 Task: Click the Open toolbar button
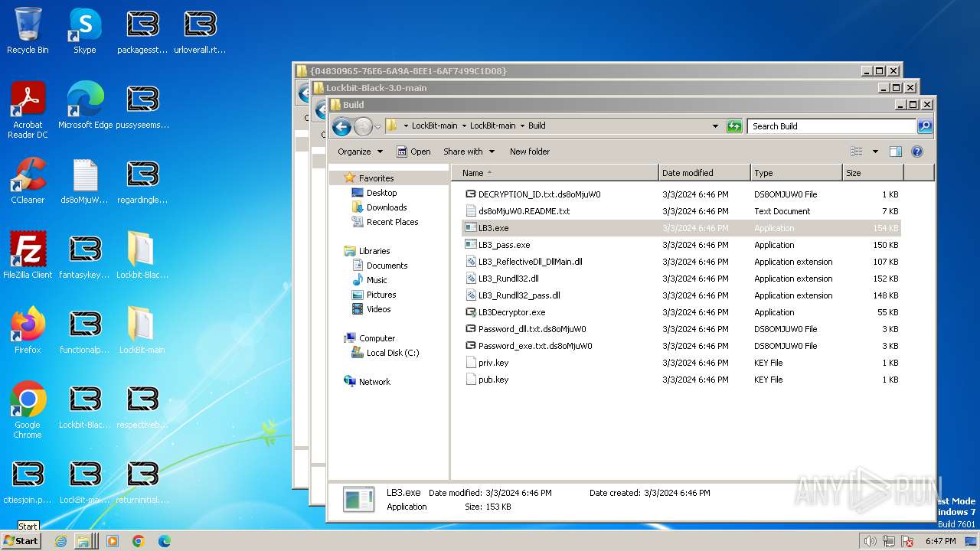pyautogui.click(x=413, y=152)
